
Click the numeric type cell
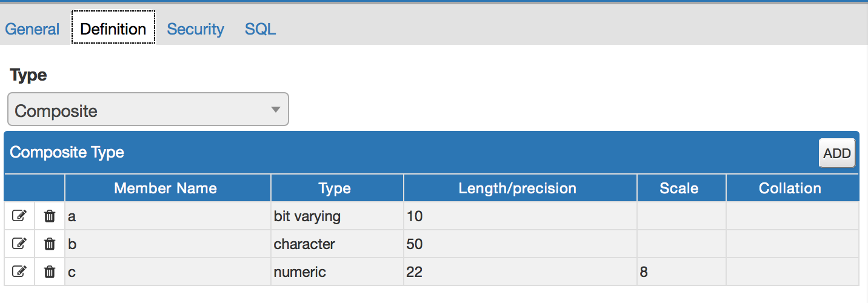(336, 272)
